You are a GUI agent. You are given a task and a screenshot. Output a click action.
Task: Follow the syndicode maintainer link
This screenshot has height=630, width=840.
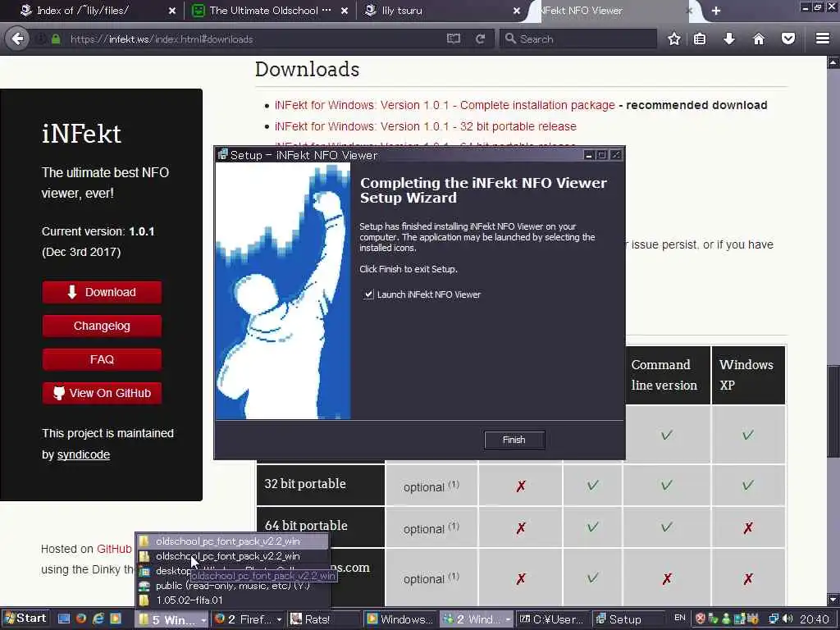point(84,454)
